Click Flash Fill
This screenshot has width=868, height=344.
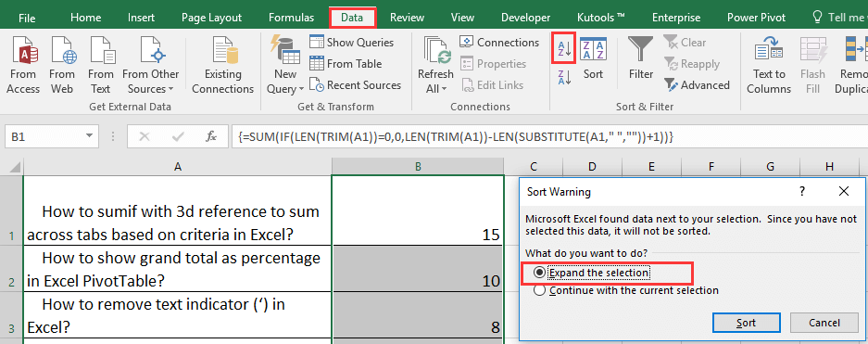tap(812, 65)
